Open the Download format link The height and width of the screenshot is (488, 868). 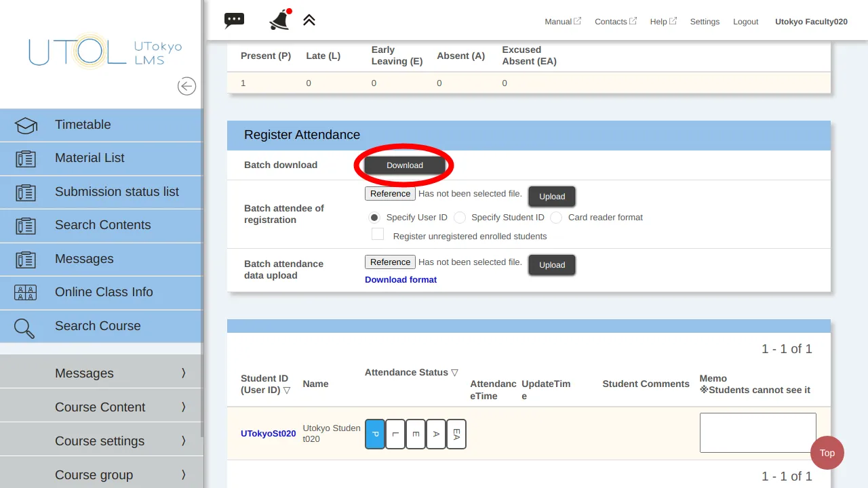point(401,279)
